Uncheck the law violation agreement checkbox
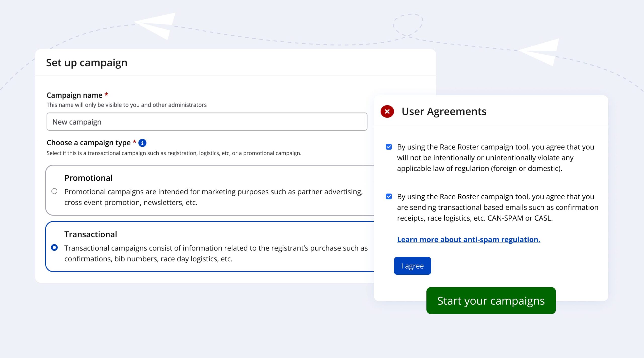 point(389,147)
